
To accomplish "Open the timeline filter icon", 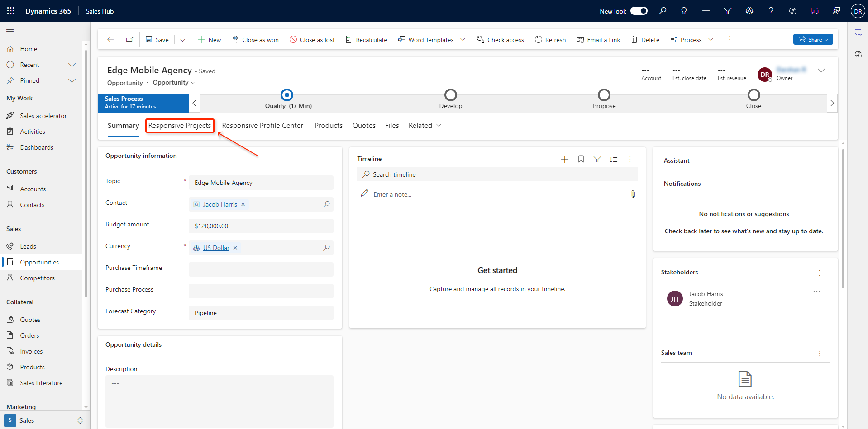I will 597,159.
